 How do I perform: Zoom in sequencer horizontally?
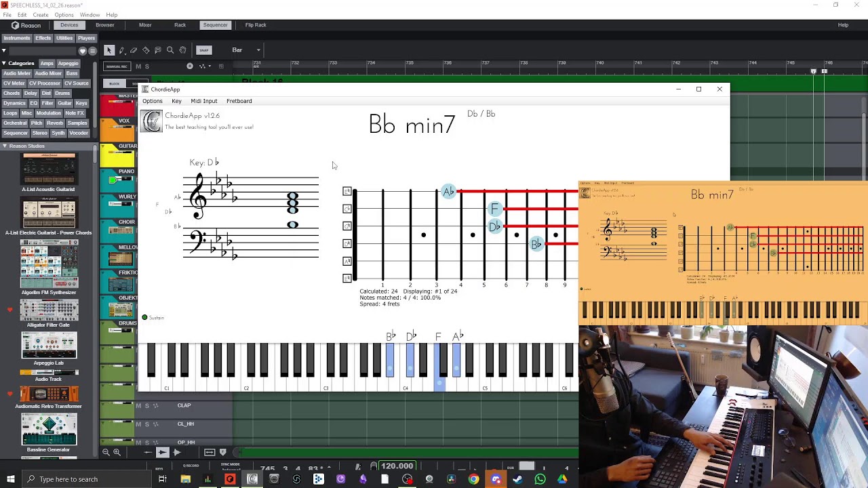(x=117, y=452)
